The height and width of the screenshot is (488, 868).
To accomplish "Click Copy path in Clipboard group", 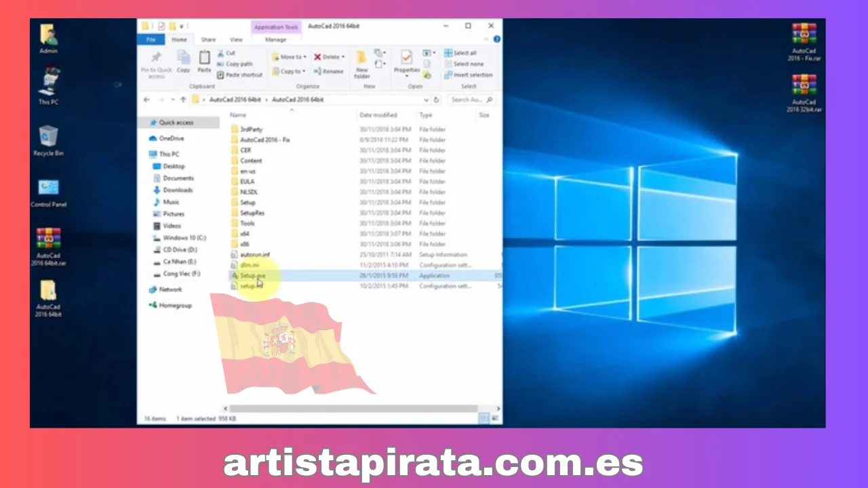I will (235, 64).
